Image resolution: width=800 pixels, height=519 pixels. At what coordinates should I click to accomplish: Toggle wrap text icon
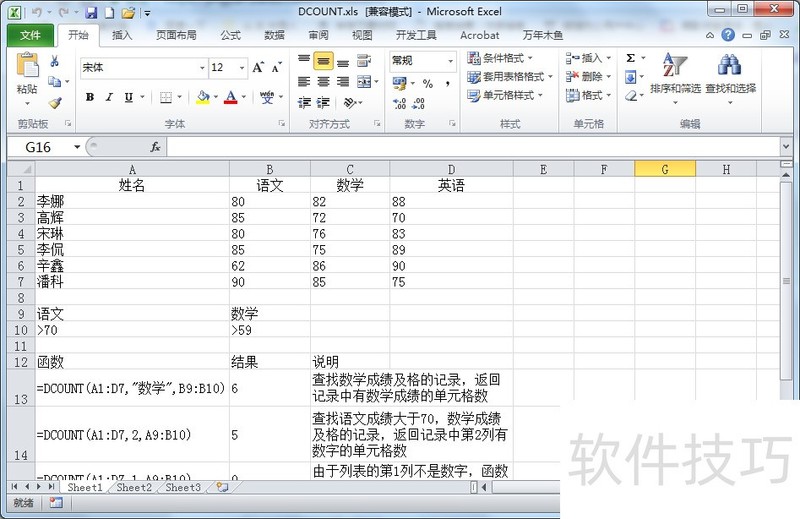364,61
